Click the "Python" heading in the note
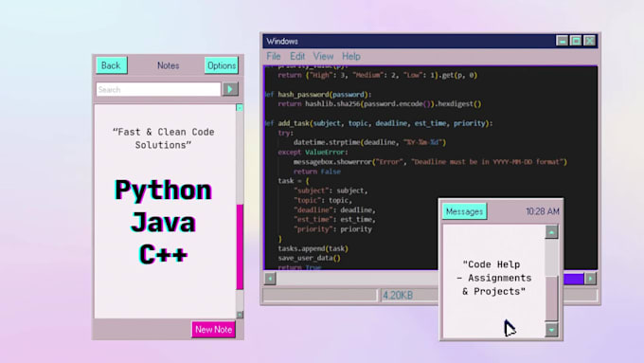Image resolution: width=644 pixels, height=363 pixels. 163,190
